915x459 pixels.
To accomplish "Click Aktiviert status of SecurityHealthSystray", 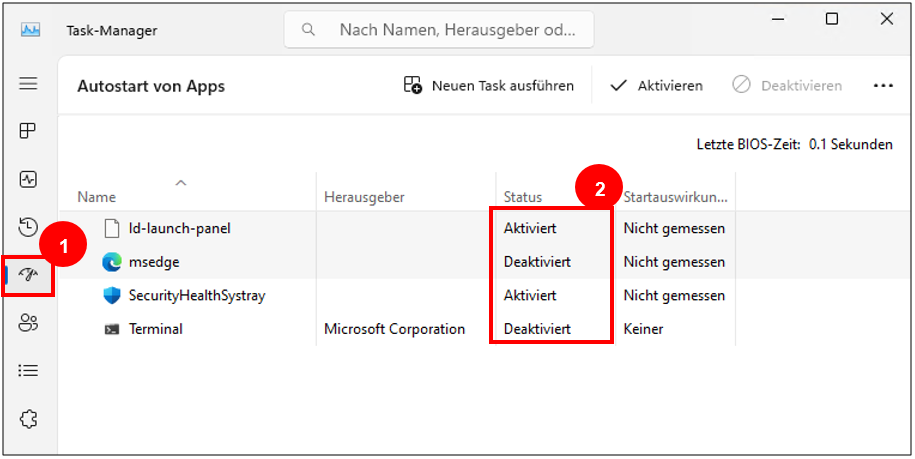I will coord(530,296).
